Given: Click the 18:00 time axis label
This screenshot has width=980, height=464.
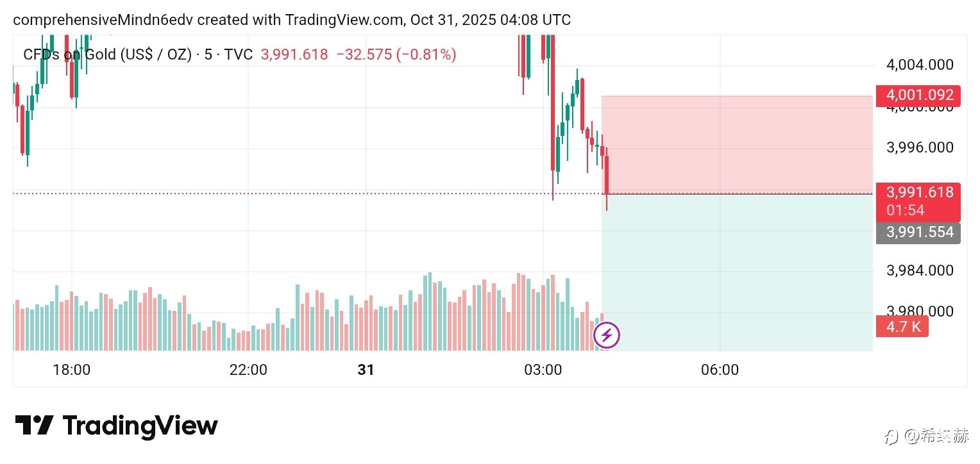Looking at the screenshot, I should [71, 370].
